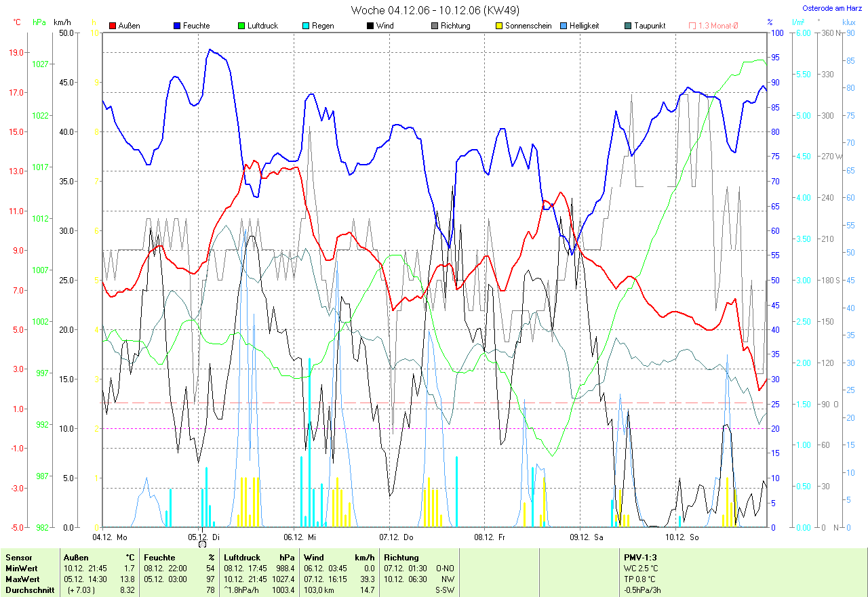Click the hPa axis unit label

(39, 22)
